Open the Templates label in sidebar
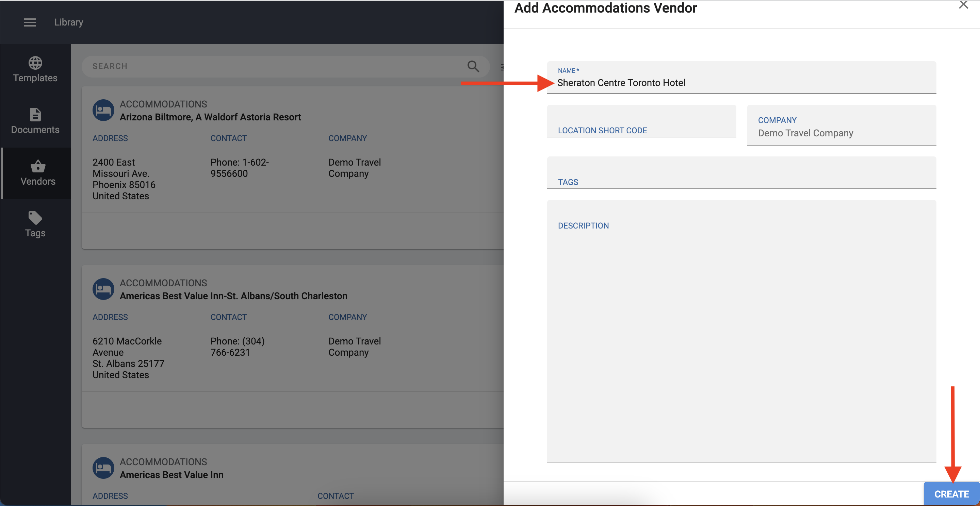This screenshot has height=506, width=980. click(35, 78)
